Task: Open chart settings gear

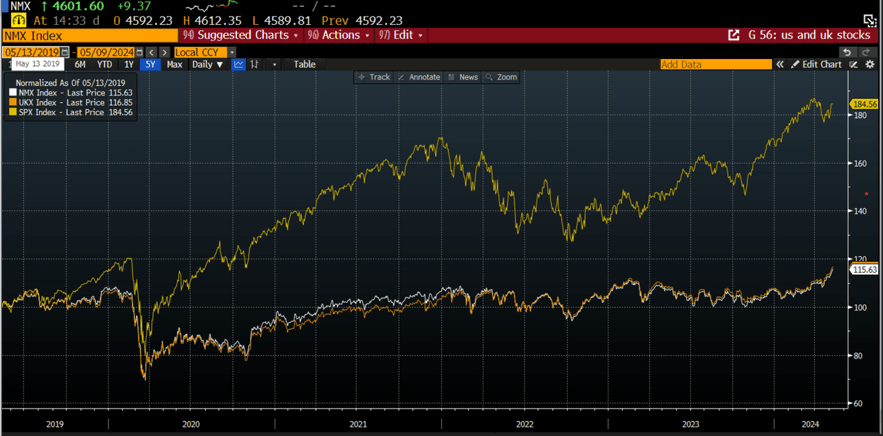Action: [870, 64]
